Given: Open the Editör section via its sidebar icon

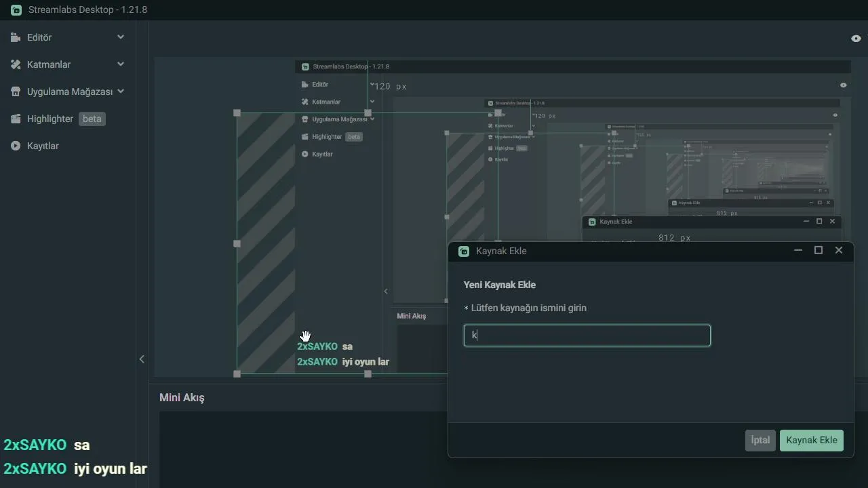Looking at the screenshot, I should coord(16,37).
